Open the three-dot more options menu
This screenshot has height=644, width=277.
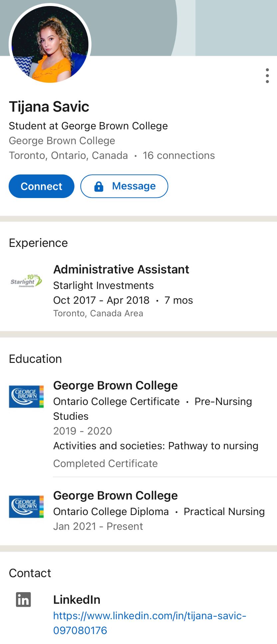pos(267,76)
